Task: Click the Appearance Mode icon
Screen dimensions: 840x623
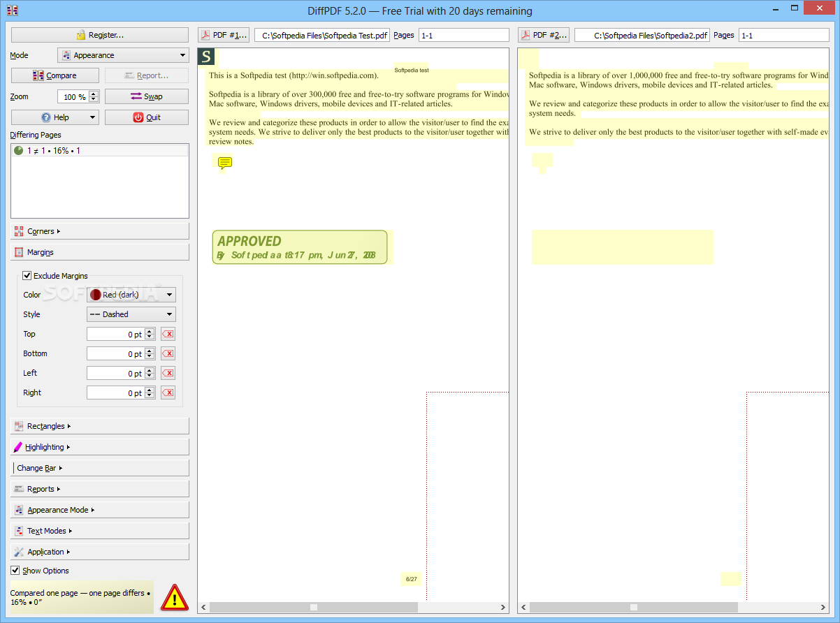Action: click(19, 510)
